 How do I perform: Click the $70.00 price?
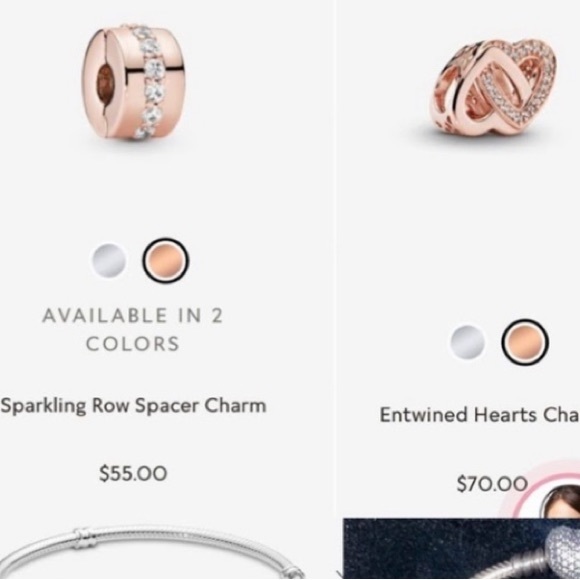492,484
